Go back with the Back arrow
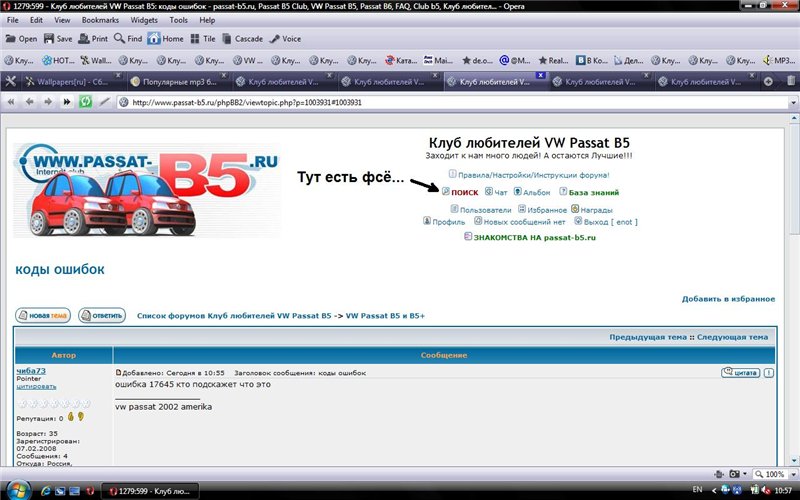800x500 pixels. tap(30, 102)
